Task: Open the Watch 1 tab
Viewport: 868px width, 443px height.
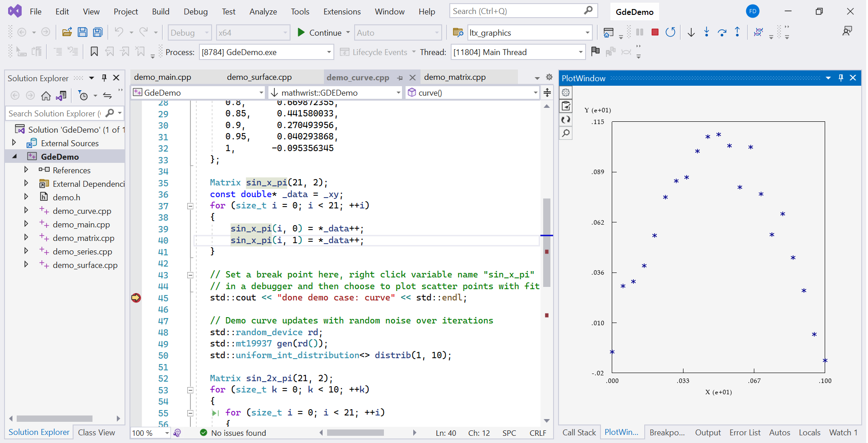Action: tap(843, 432)
